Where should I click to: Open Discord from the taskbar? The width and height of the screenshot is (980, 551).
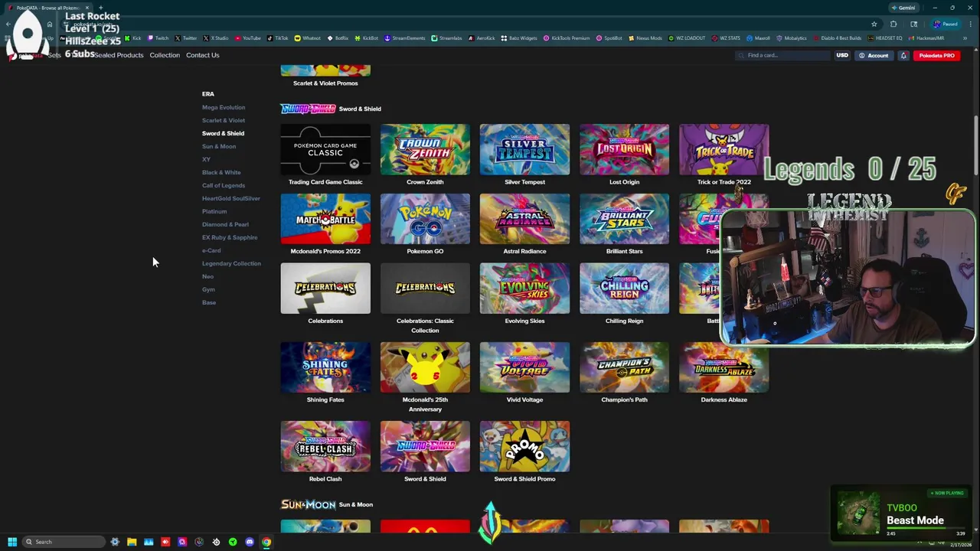pyautogui.click(x=250, y=542)
